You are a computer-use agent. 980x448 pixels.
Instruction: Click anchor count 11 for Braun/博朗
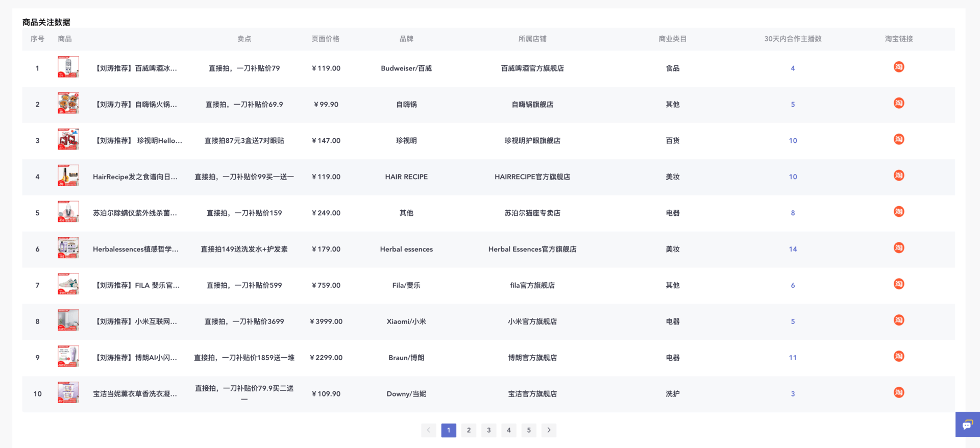793,358
